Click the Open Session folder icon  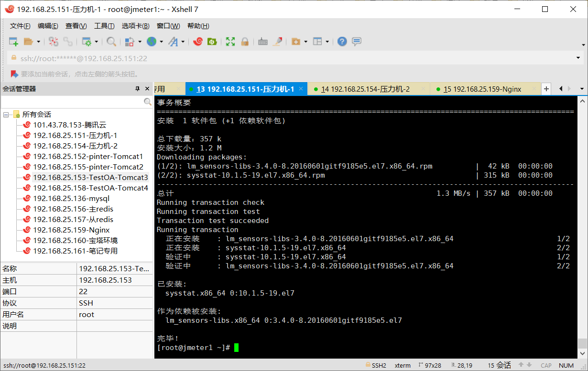pyautogui.click(x=28, y=42)
